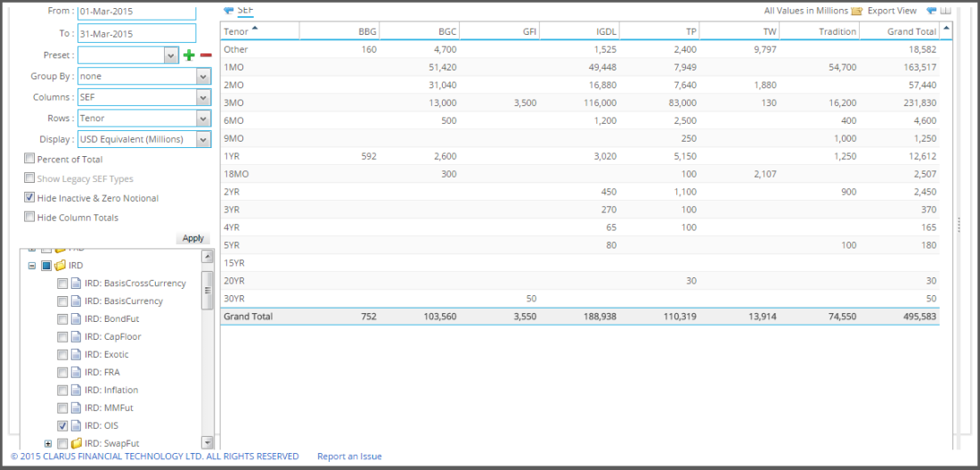
Task: Click the BGC column header
Action: tap(420, 31)
